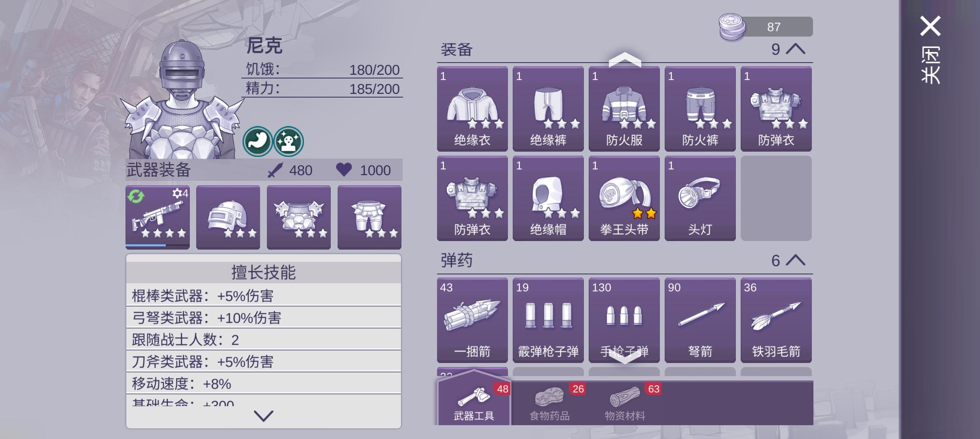The width and height of the screenshot is (980, 439).
Task: Select the 防火服 jacket item
Action: (x=624, y=109)
